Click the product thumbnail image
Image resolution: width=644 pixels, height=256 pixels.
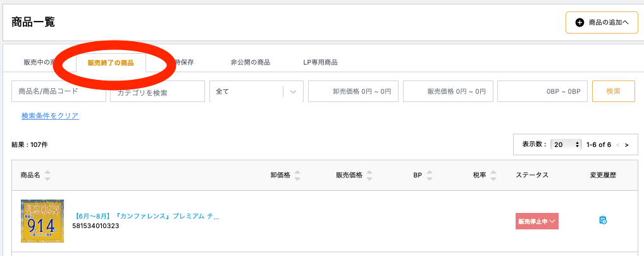pyautogui.click(x=42, y=221)
